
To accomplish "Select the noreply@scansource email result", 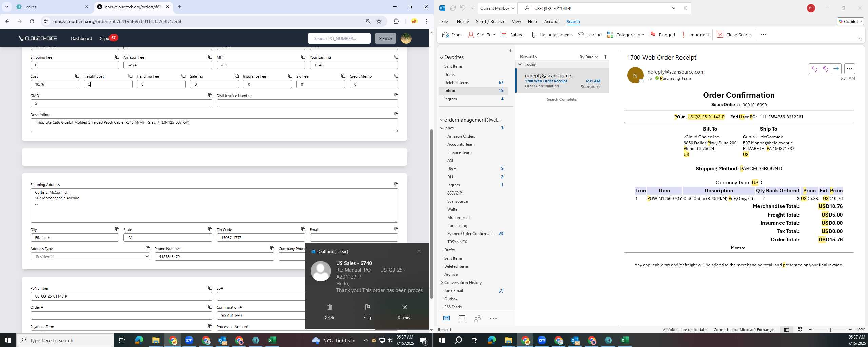I will click(562, 81).
